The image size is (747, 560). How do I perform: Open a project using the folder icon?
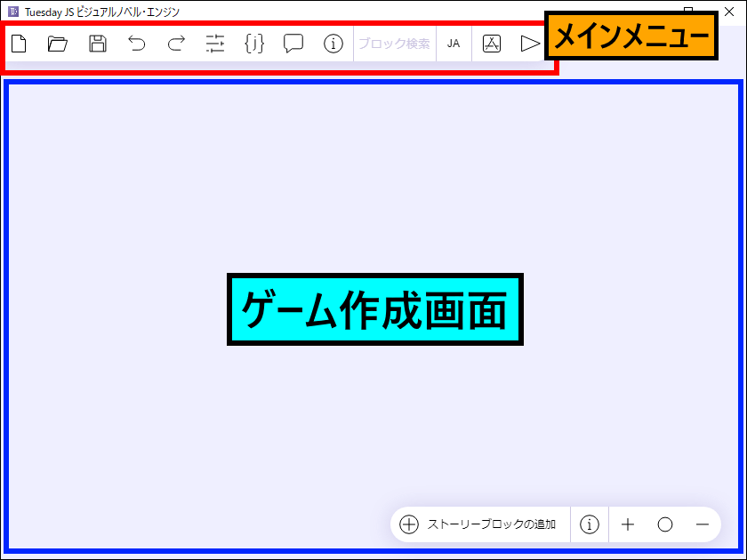[58, 44]
